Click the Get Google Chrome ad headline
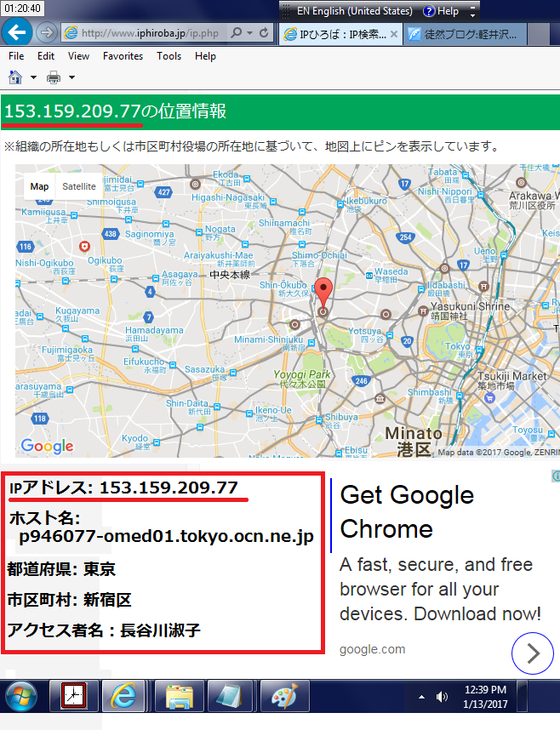 [407, 511]
